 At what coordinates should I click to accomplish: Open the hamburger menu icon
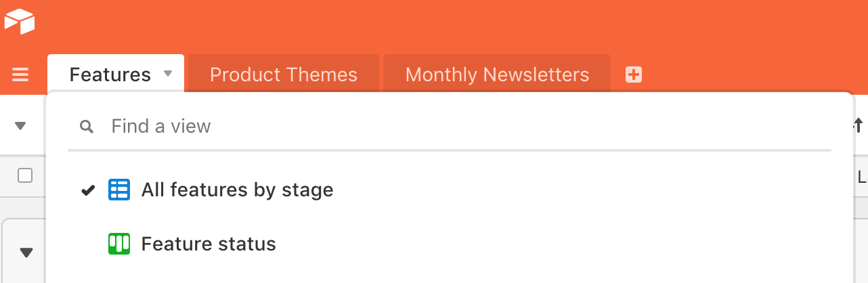20,74
